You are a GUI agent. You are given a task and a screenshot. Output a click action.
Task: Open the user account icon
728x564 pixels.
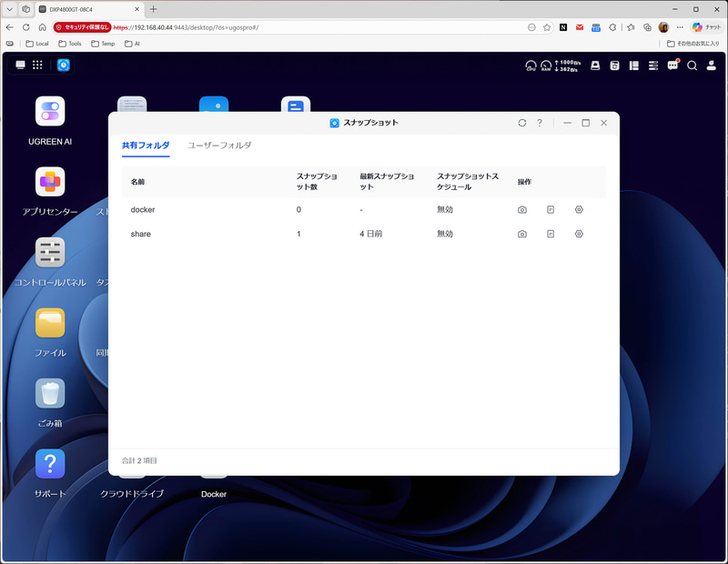(712, 65)
